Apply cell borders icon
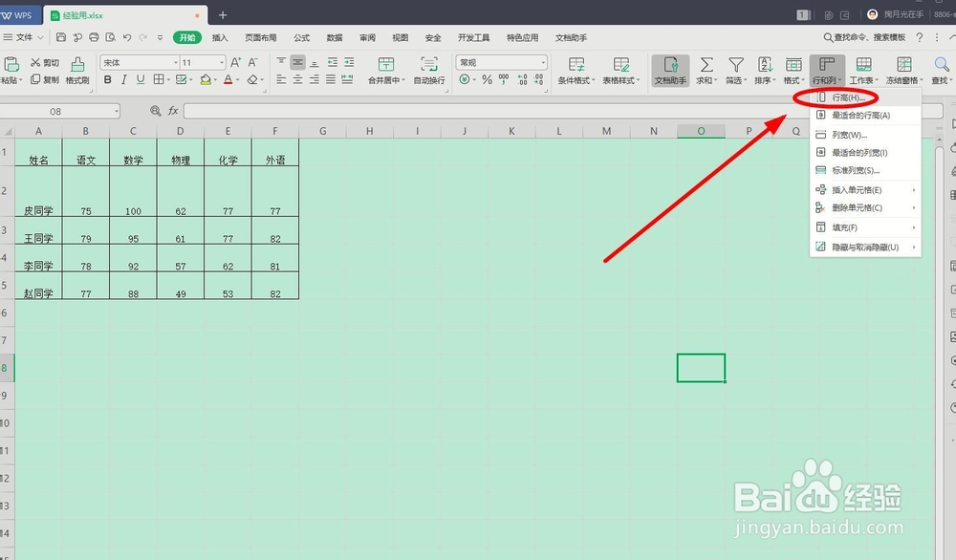The height and width of the screenshot is (560, 956). click(159, 79)
